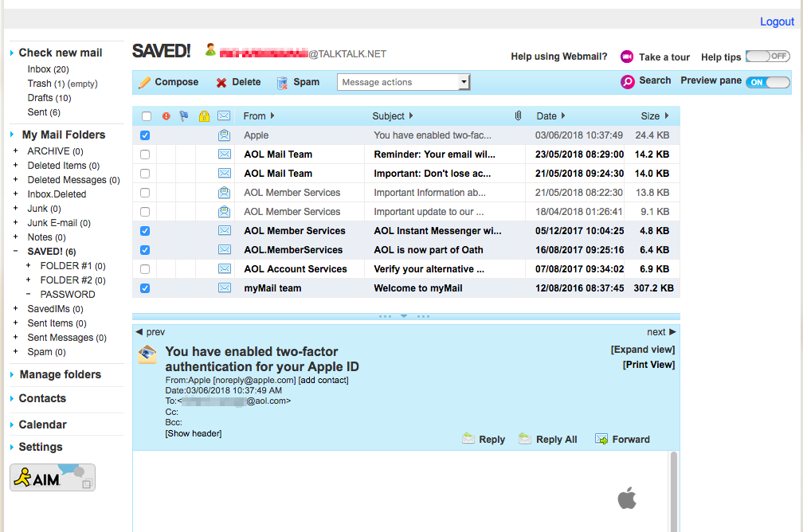Collapse the SAVED! folder tree

coord(16,252)
